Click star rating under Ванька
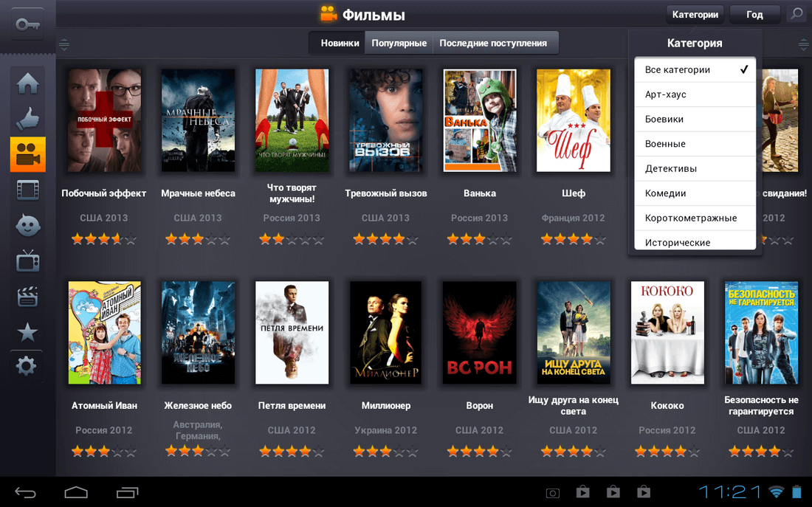Image resolution: width=812 pixels, height=507 pixels. (480, 239)
